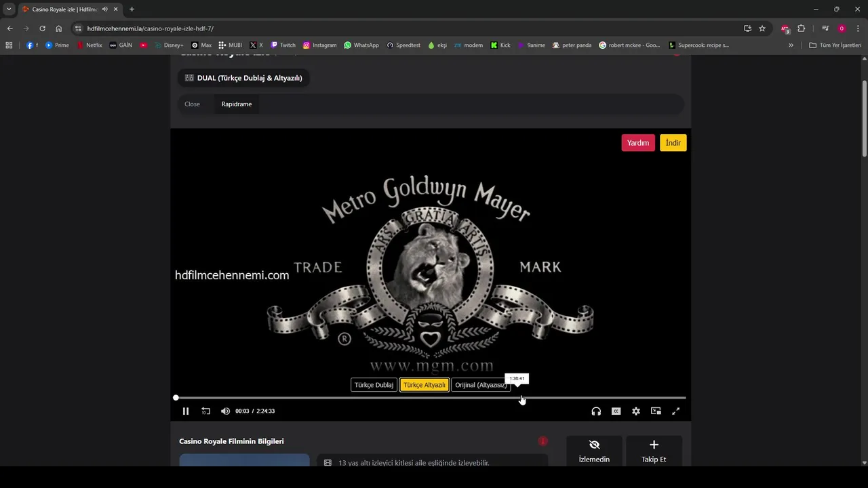Open the YouTube bookmark icon
868x488 pixels.
click(x=143, y=45)
